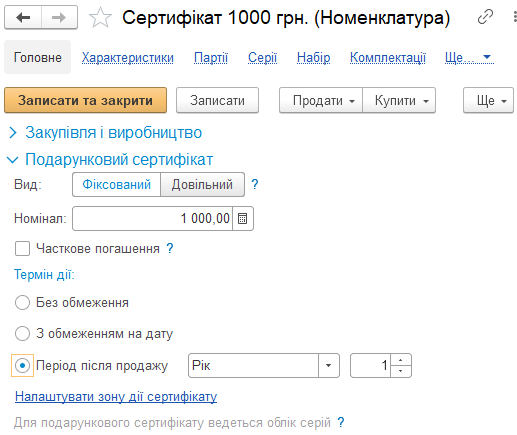Open the Набір tab

pyautogui.click(x=313, y=58)
